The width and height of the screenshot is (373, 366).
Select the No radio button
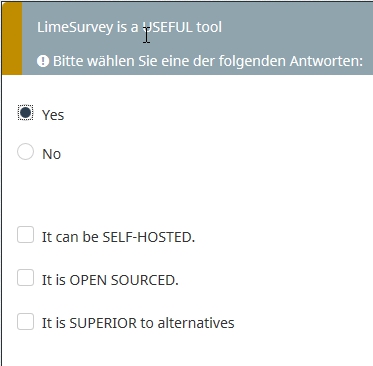(25, 152)
